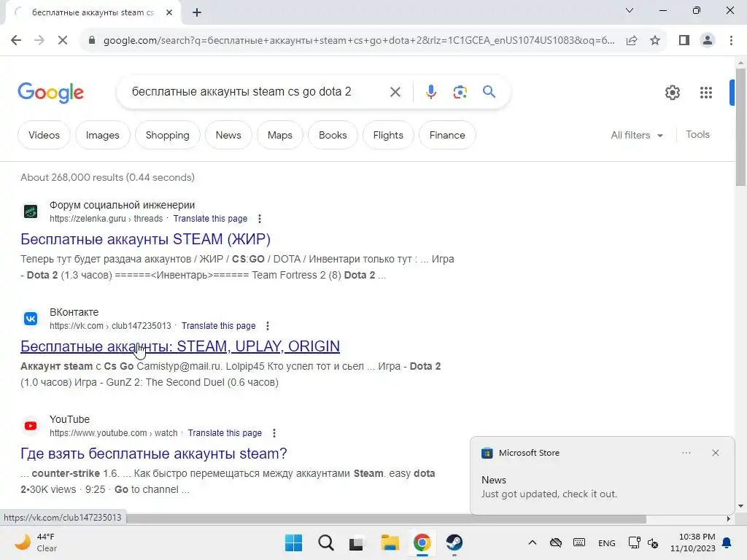The height and width of the screenshot is (560, 747).
Task: Stop loading the page
Action: coord(63,41)
